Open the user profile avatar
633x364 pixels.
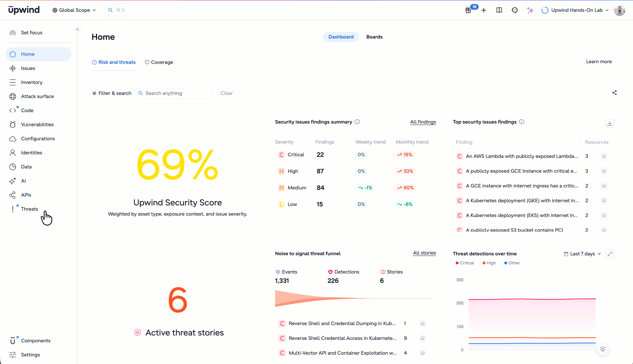pos(619,10)
